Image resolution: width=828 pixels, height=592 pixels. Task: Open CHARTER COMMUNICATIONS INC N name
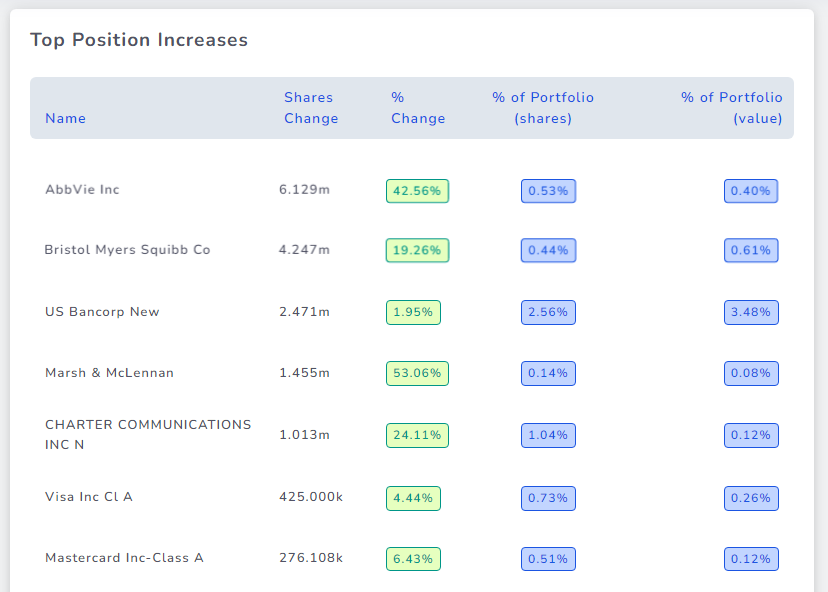pos(148,435)
